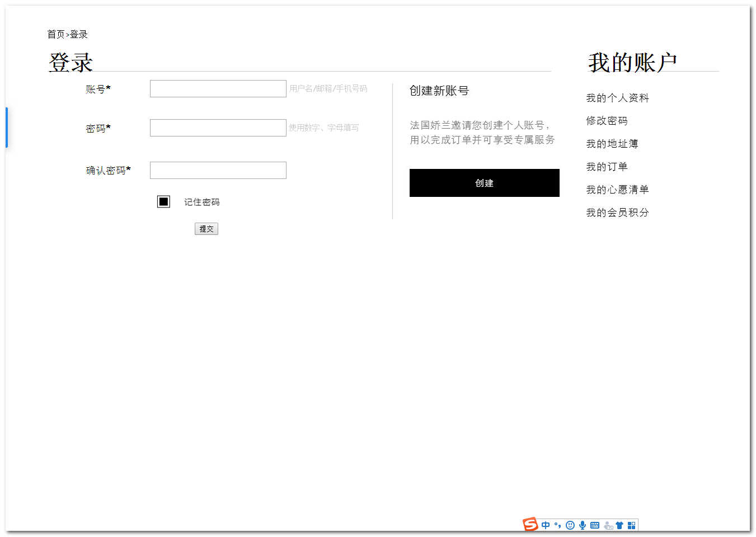Click the 使用数字、字母填写 hint text

click(324, 128)
